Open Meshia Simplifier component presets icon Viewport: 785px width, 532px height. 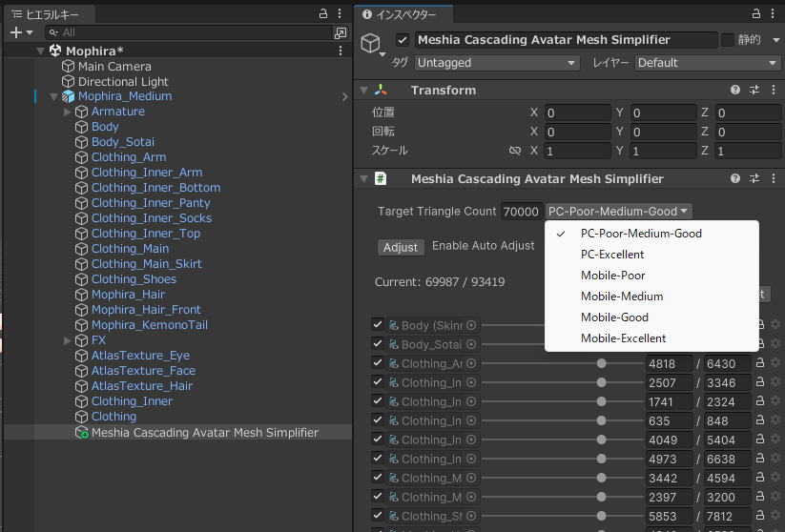[x=754, y=178]
